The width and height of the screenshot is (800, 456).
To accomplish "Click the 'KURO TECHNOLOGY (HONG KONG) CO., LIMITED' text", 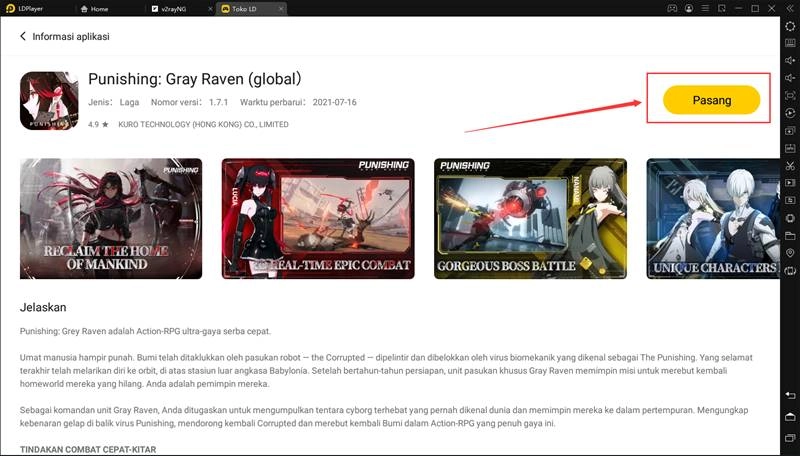I will (203, 124).
